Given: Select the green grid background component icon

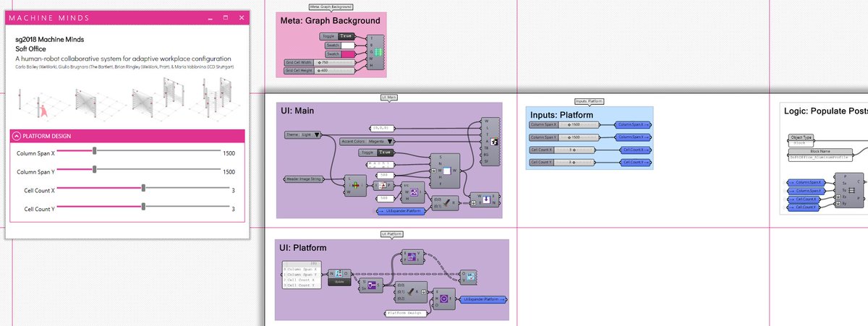Looking at the screenshot, I should 378,53.
